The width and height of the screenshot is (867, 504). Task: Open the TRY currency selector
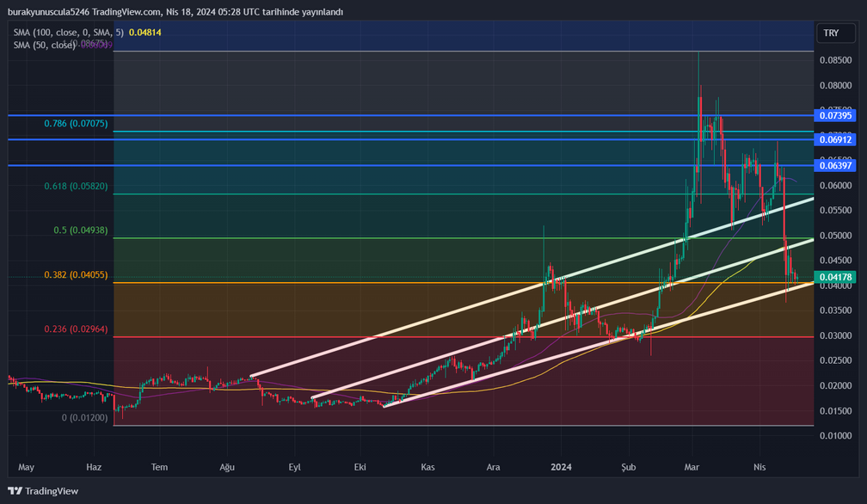(831, 33)
